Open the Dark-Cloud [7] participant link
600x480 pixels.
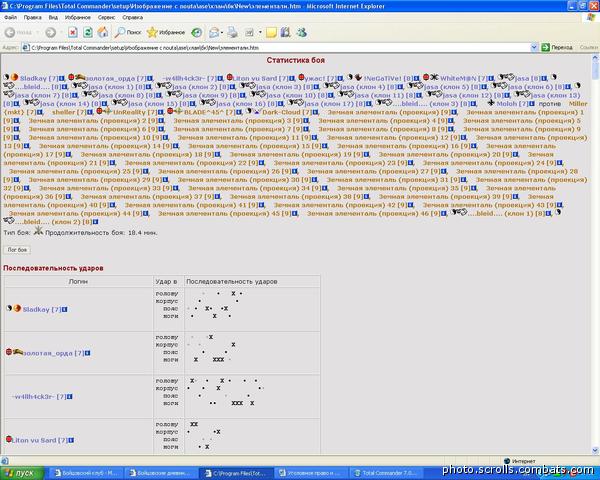coord(287,112)
